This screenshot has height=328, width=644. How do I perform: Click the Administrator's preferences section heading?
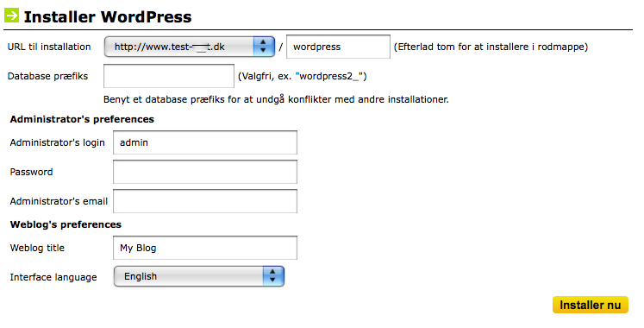point(82,119)
